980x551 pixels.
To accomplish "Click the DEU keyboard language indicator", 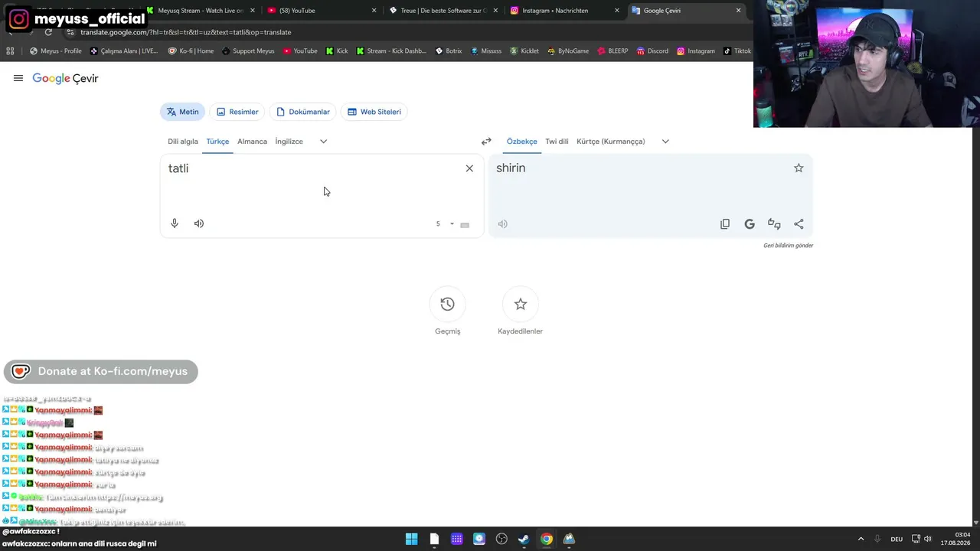I will click(897, 540).
